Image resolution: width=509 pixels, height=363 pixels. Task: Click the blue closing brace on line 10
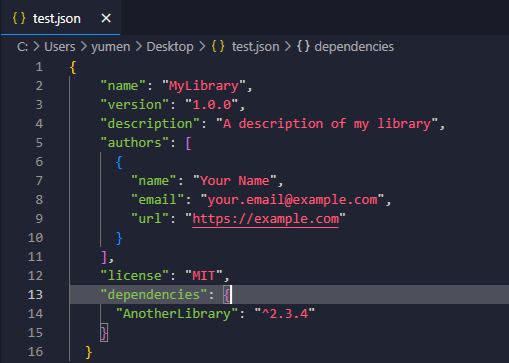(x=119, y=239)
